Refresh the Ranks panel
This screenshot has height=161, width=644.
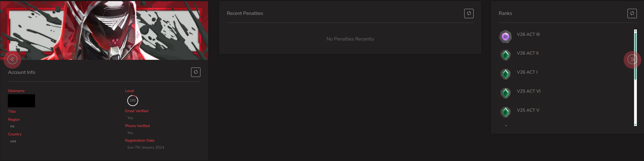pyautogui.click(x=632, y=14)
